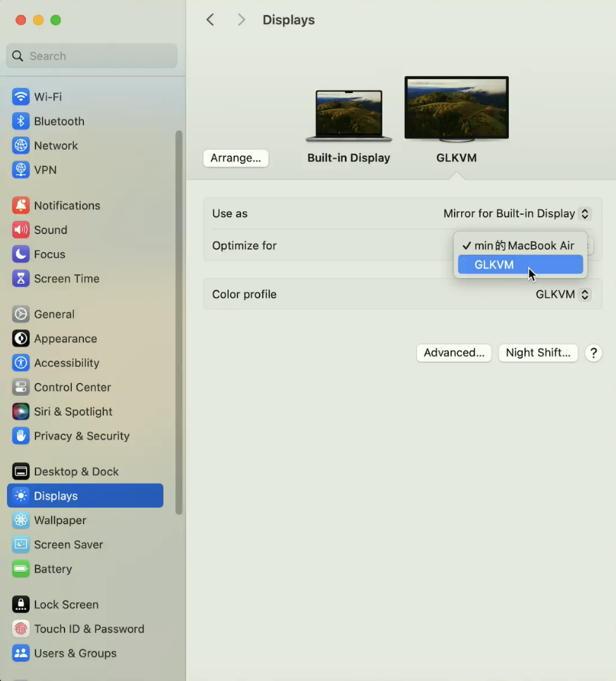
Task: Click the Optimize for label
Action: pyautogui.click(x=244, y=245)
